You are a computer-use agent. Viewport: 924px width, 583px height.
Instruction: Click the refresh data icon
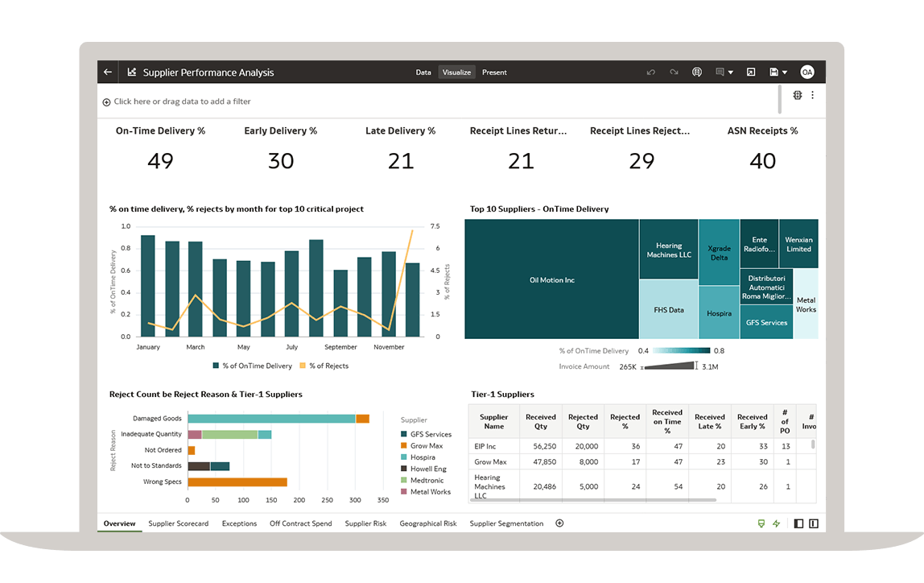pyautogui.click(x=697, y=72)
